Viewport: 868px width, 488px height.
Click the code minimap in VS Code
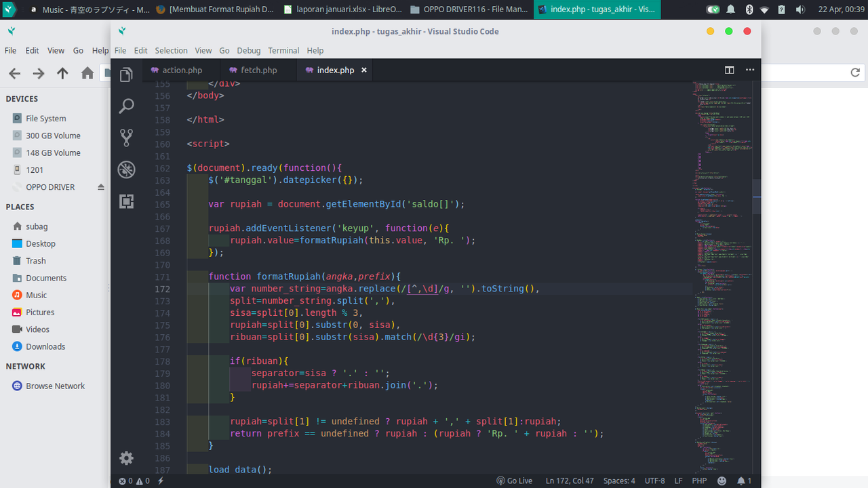[x=722, y=277]
